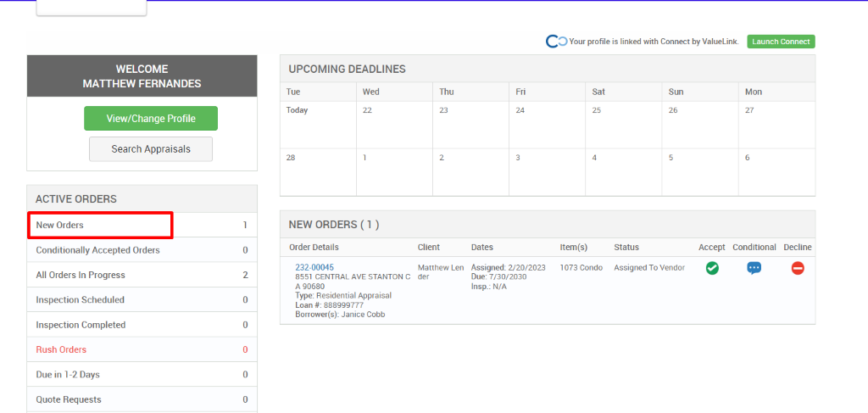Launch Connect via green button
Screen dimensions: 868x413
[781, 42]
